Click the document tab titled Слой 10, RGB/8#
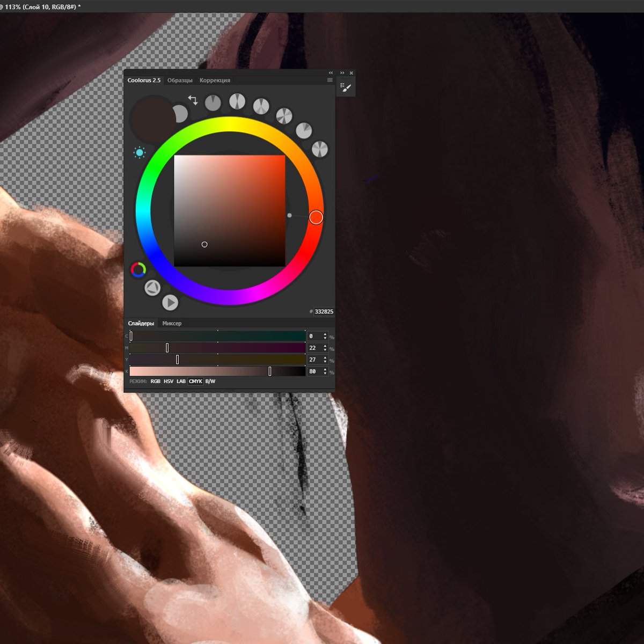 click(40, 6)
